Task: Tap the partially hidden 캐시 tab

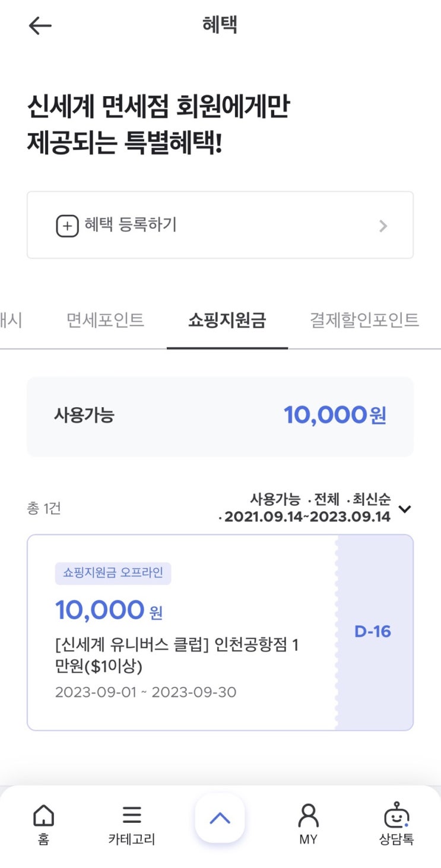Action: click(11, 320)
